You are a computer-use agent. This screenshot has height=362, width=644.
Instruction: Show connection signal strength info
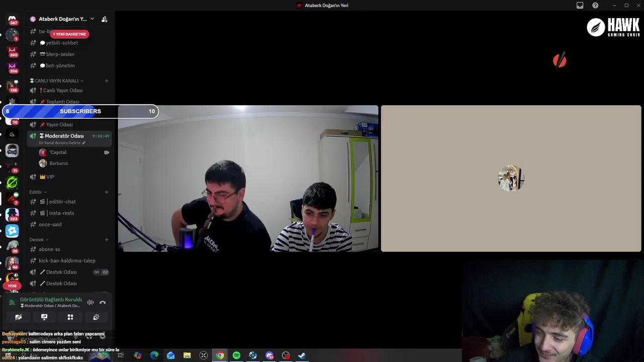pos(12,302)
